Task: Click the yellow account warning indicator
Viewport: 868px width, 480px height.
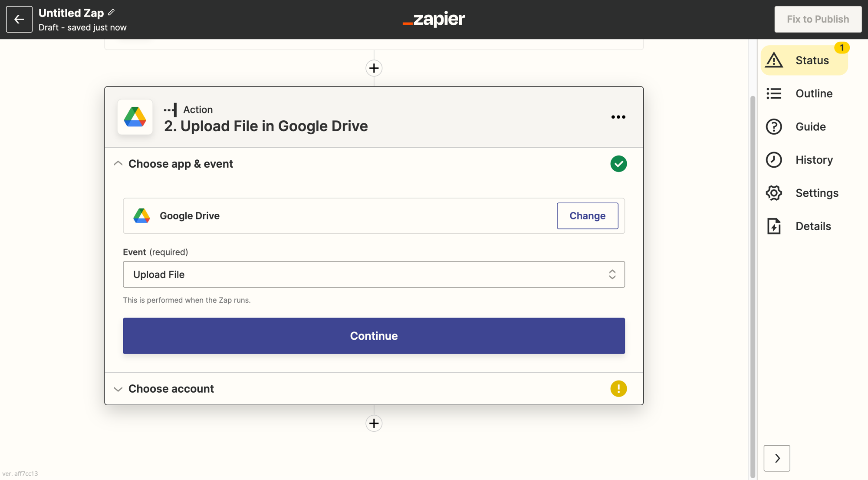Action: click(x=618, y=389)
